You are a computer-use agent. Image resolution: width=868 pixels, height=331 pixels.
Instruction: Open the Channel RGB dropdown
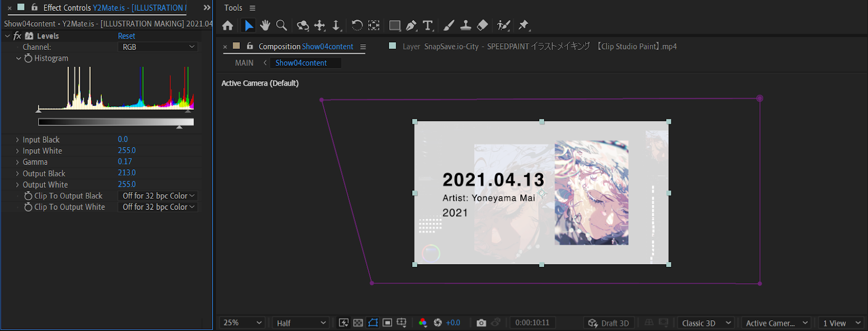[158, 47]
